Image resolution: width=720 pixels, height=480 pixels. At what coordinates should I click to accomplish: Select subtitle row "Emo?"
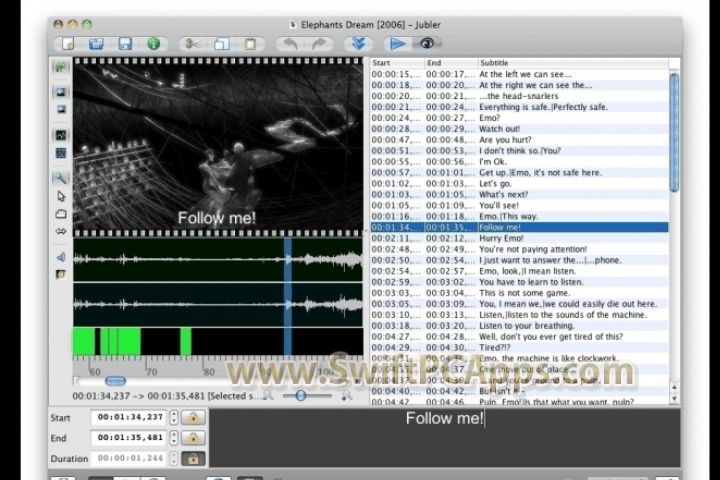click(519, 118)
